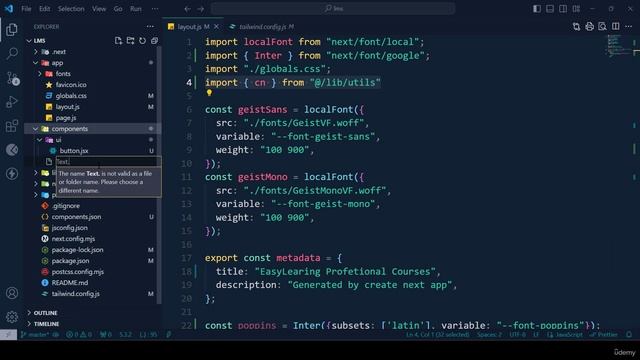The width and height of the screenshot is (640, 360).
Task: Show more menu items via title bar ellipsis
Action: (155, 9)
